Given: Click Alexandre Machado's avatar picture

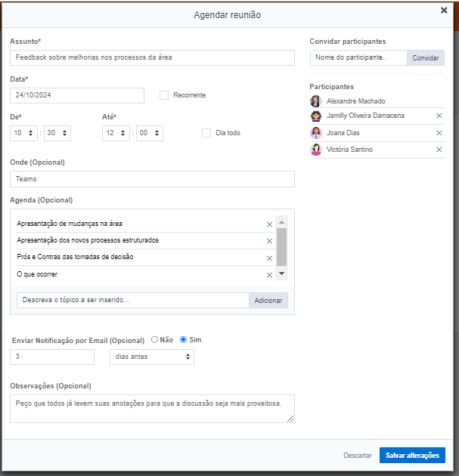Looking at the screenshot, I should pos(316,101).
